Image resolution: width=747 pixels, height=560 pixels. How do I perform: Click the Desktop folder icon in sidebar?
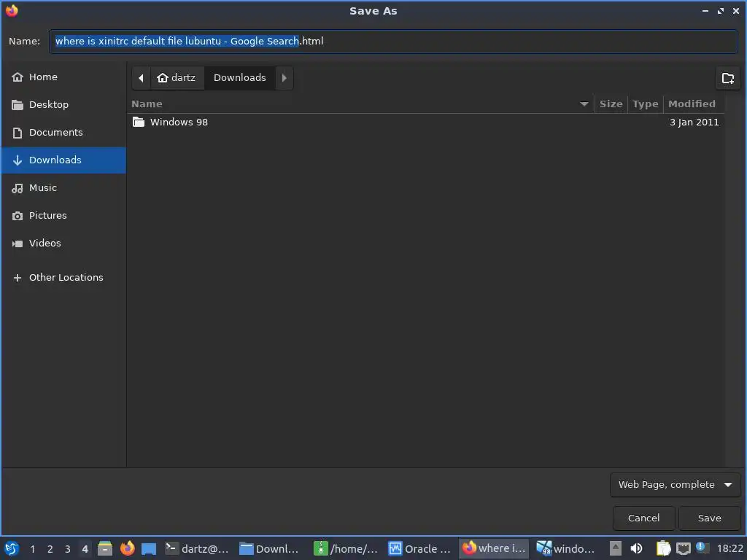[x=18, y=105]
